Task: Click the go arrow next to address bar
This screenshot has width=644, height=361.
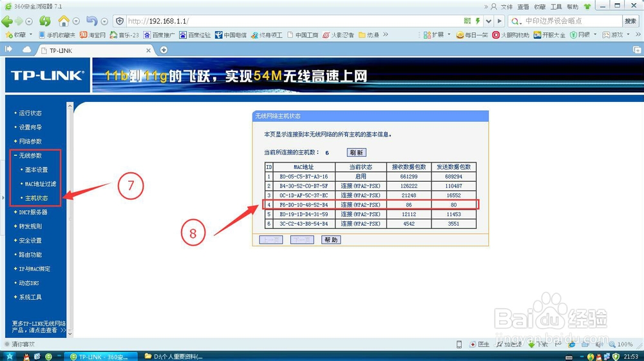Action: [499, 21]
